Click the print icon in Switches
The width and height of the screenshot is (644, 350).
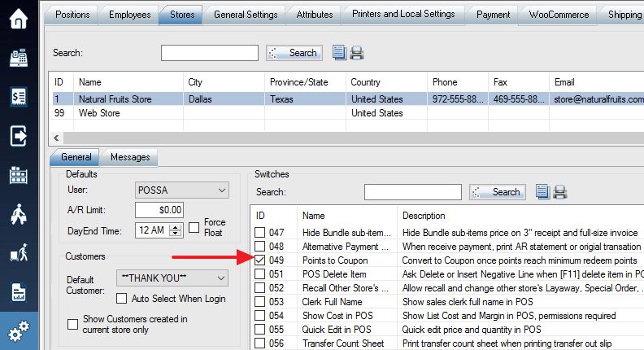560,192
